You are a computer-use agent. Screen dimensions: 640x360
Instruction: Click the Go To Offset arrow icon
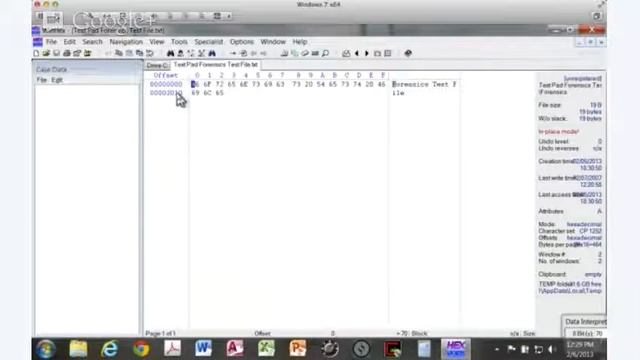point(233,53)
